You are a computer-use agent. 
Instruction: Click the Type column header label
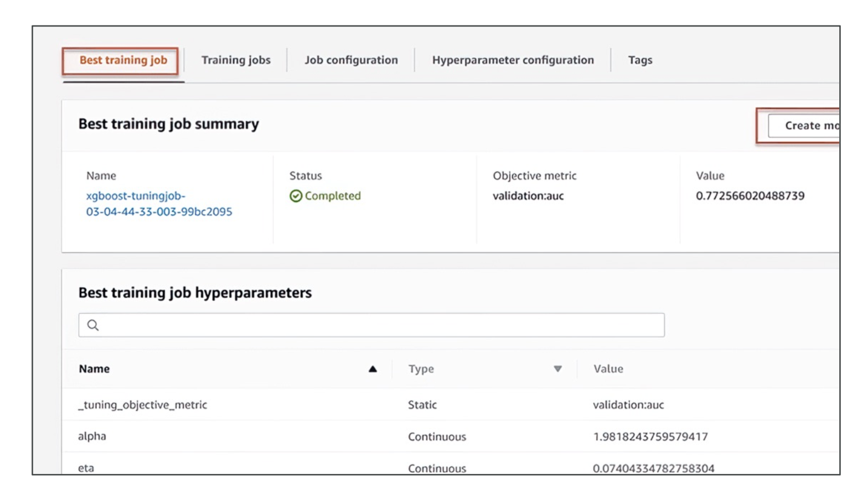(x=421, y=369)
